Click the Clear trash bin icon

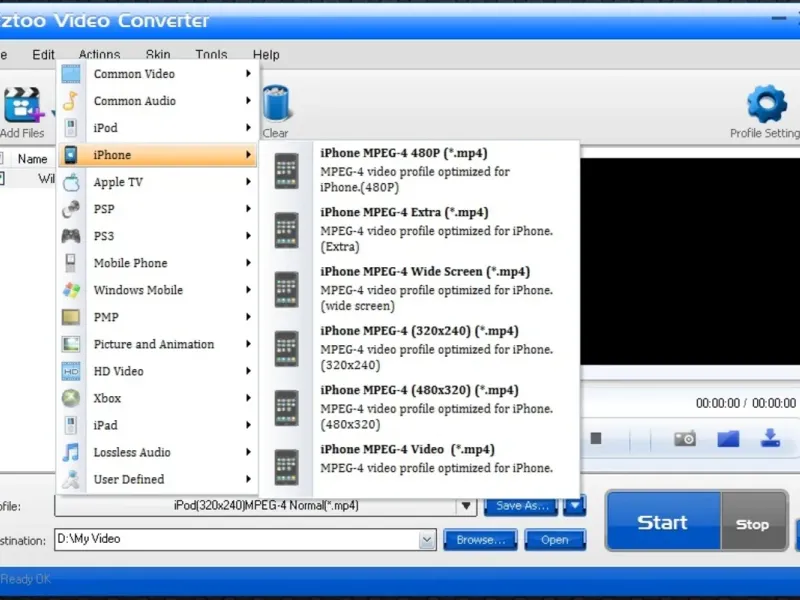[276, 103]
